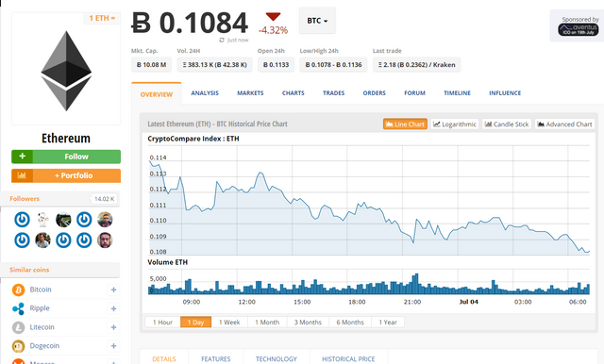Click the Mkt. Cap. value B 10.08 M
Screen dimensions: 604x364
[151, 65]
